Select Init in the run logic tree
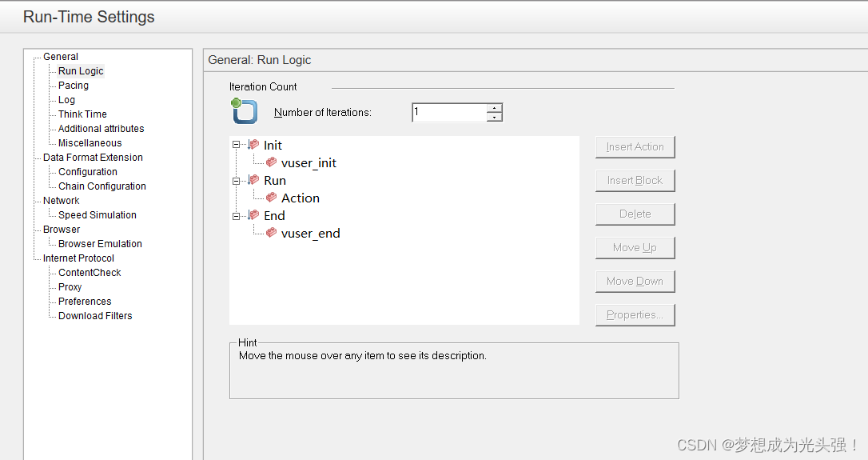Viewport: 868px width, 460px height. (273, 146)
